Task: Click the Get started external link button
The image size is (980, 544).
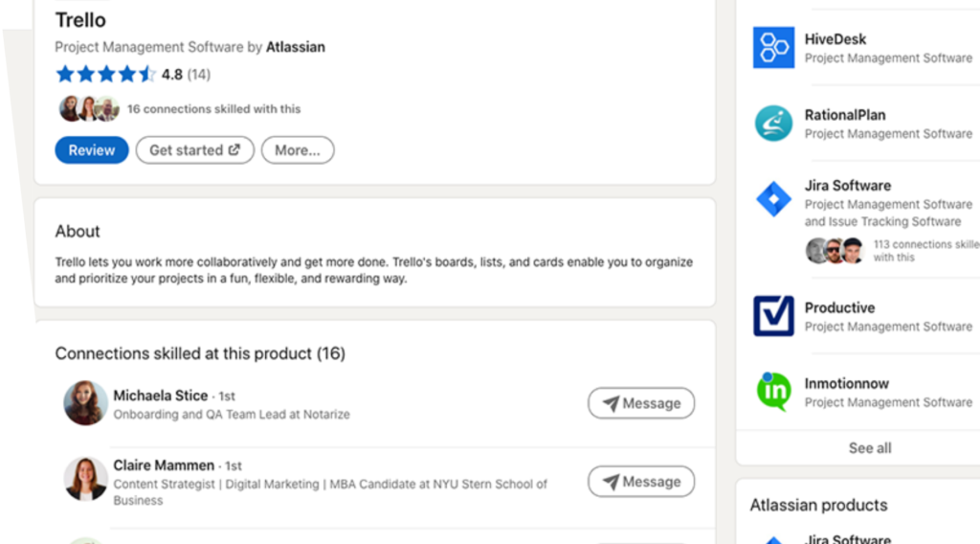Action: (195, 150)
